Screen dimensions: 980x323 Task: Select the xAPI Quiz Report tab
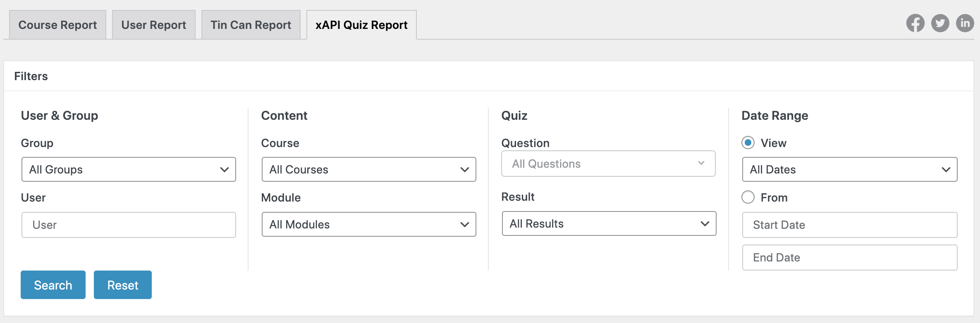click(361, 25)
